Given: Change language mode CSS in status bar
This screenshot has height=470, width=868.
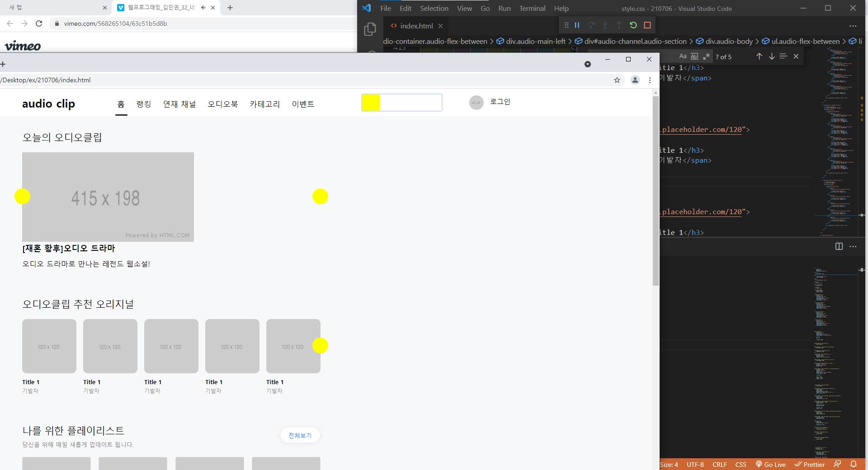Looking at the screenshot, I should (x=741, y=465).
